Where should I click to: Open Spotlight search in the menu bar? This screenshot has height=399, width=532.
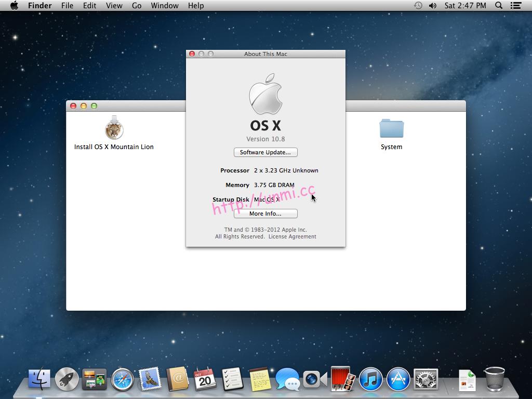[x=498, y=6]
